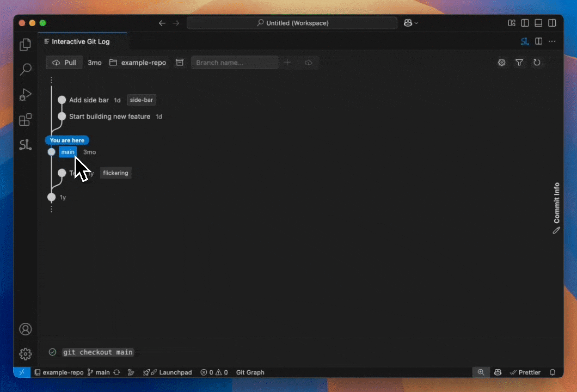Open the Accounts menu icon
577x392 pixels.
(x=26, y=329)
